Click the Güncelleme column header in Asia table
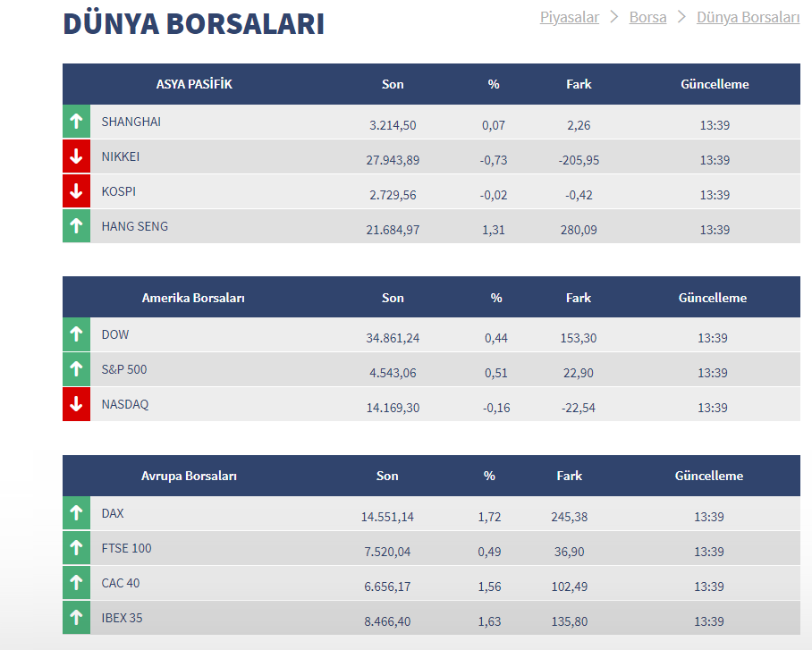The width and height of the screenshot is (812, 650). pos(715,84)
